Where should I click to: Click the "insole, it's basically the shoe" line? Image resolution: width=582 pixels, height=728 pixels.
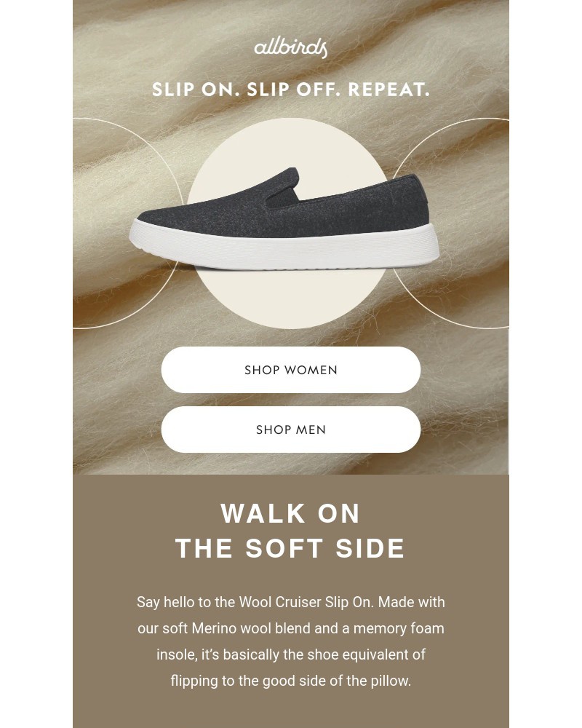click(x=290, y=654)
